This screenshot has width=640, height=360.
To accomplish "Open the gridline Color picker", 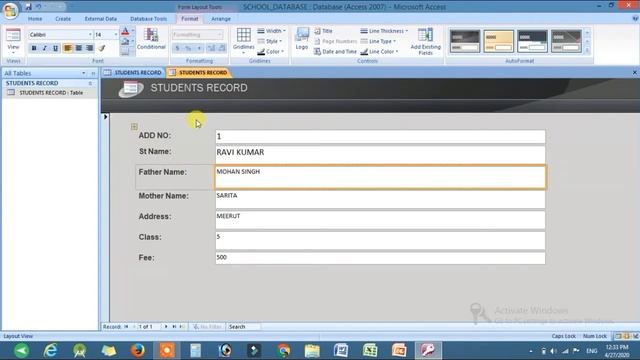I will (271, 52).
